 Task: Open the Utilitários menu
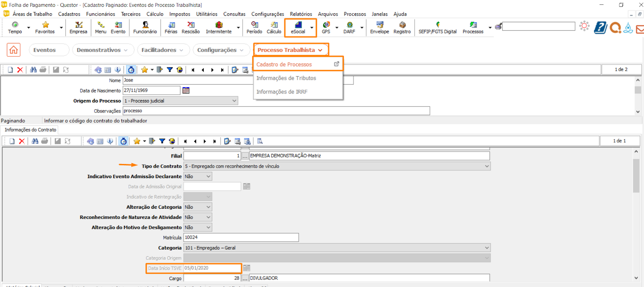pos(207,14)
